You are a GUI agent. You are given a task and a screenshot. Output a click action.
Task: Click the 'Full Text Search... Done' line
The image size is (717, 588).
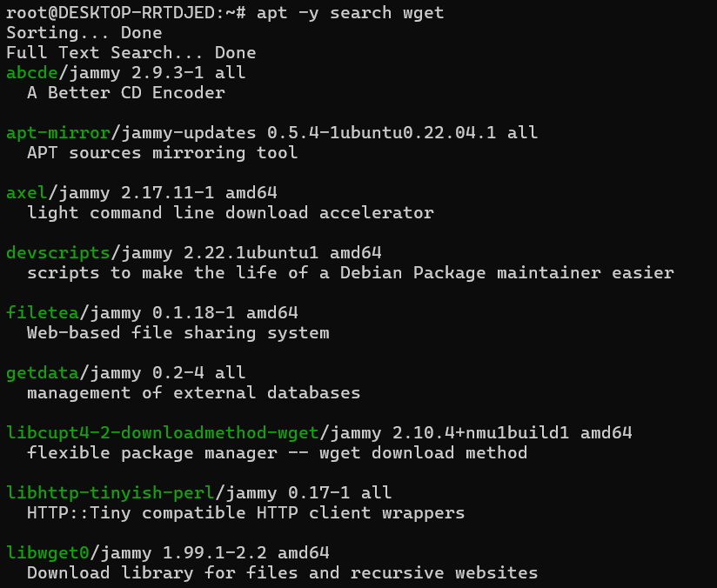click(131, 53)
